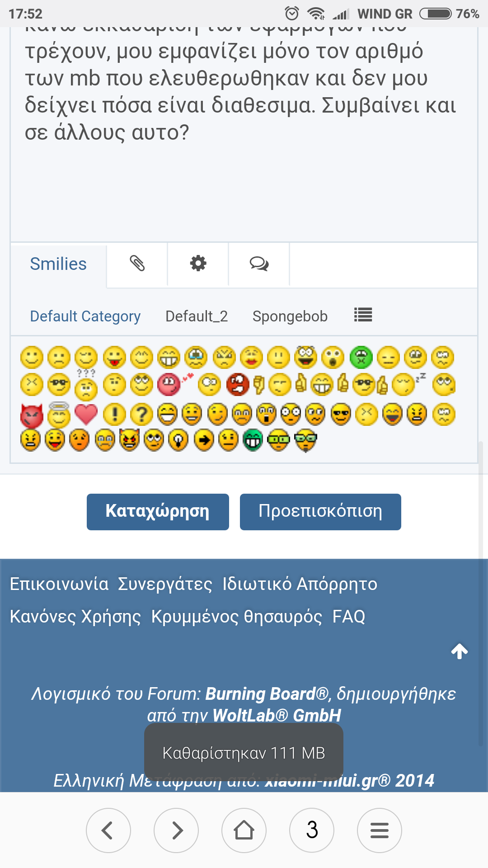
Task: Insert the red devil smiley
Action: coord(32,415)
